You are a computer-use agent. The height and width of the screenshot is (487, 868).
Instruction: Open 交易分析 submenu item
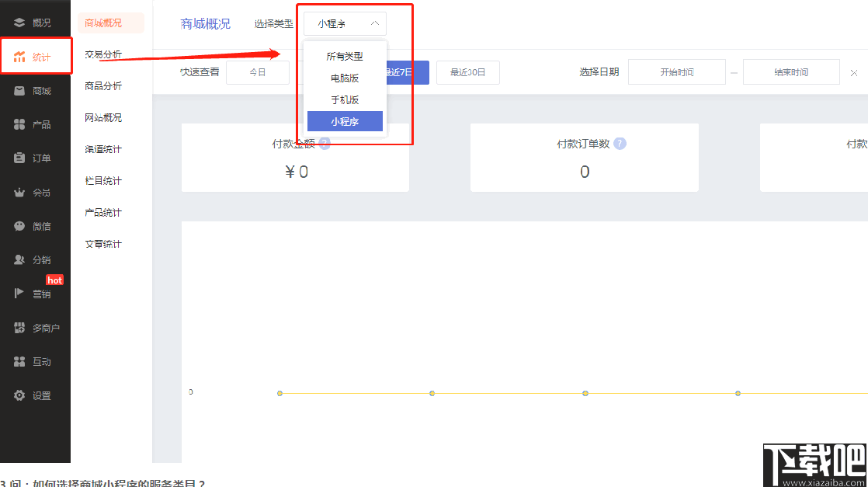103,54
